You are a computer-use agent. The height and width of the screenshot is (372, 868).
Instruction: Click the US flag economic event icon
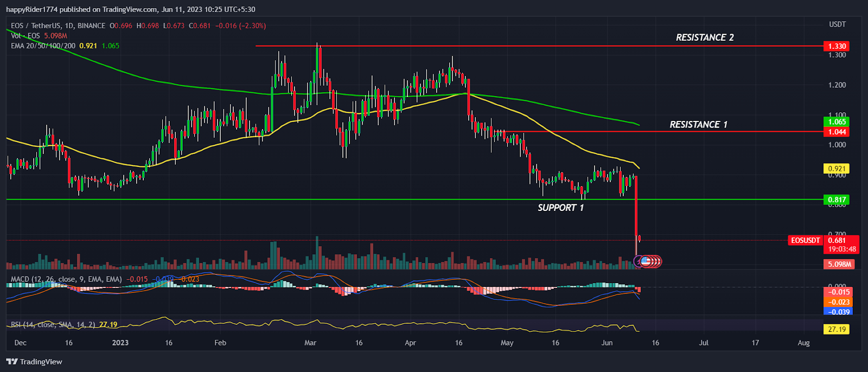(x=645, y=261)
